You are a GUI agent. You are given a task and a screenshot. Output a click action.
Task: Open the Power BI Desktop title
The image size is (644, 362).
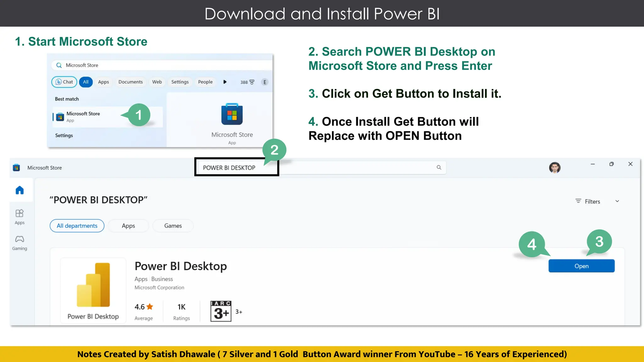pos(181,266)
